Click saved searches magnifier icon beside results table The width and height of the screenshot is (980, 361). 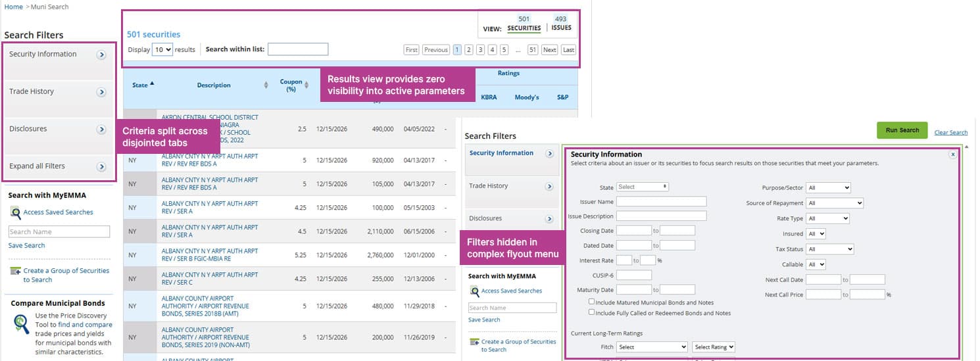[x=16, y=212]
